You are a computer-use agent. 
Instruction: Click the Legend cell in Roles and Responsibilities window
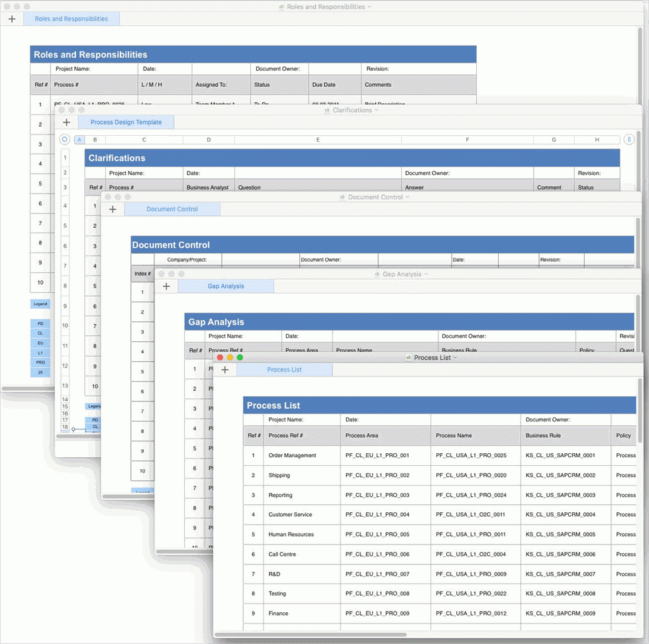pyautogui.click(x=40, y=304)
